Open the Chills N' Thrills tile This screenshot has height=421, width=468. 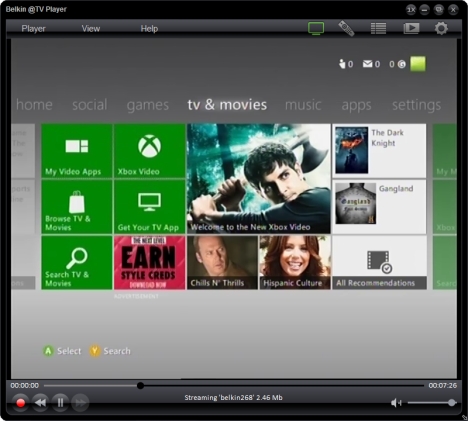pos(222,263)
